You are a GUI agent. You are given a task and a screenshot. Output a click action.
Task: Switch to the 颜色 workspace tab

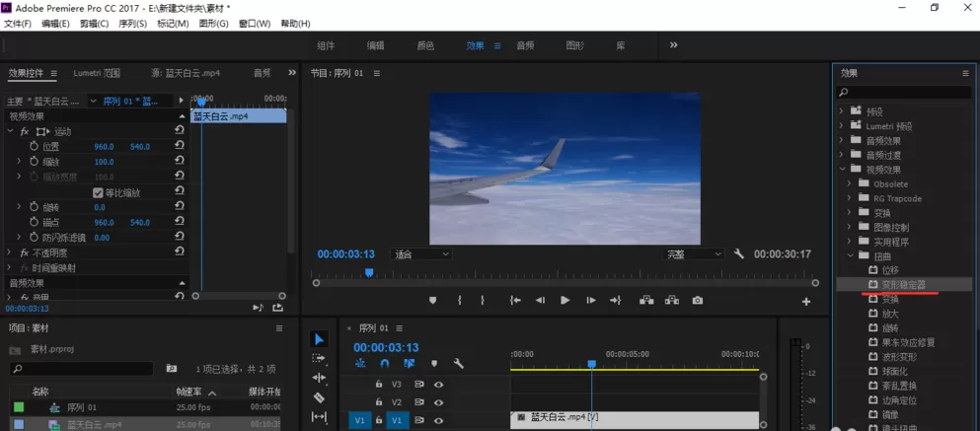pyautogui.click(x=425, y=45)
